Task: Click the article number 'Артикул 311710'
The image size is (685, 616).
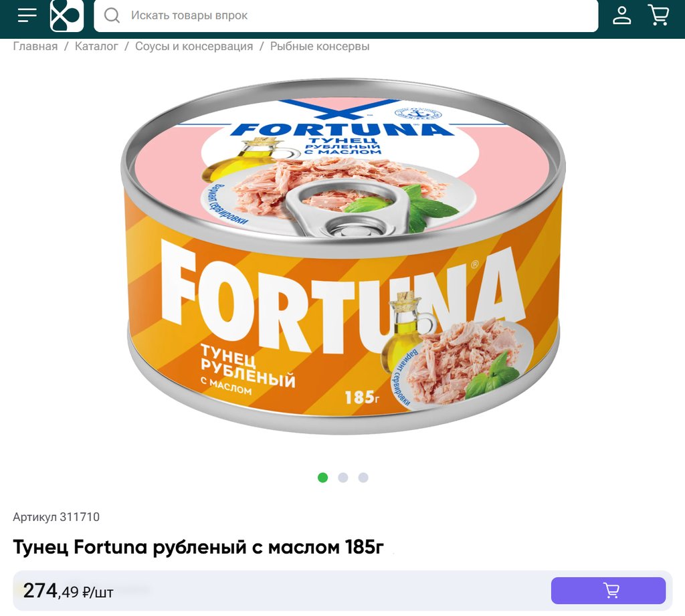Action: pyautogui.click(x=56, y=517)
